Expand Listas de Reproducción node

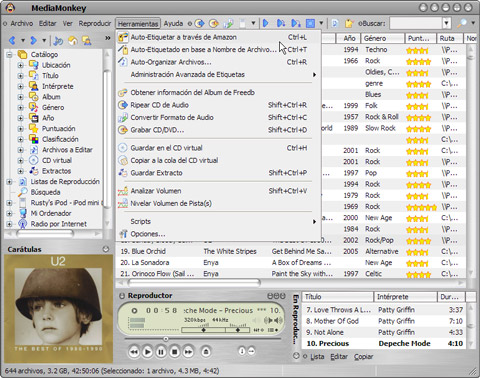click(10, 182)
